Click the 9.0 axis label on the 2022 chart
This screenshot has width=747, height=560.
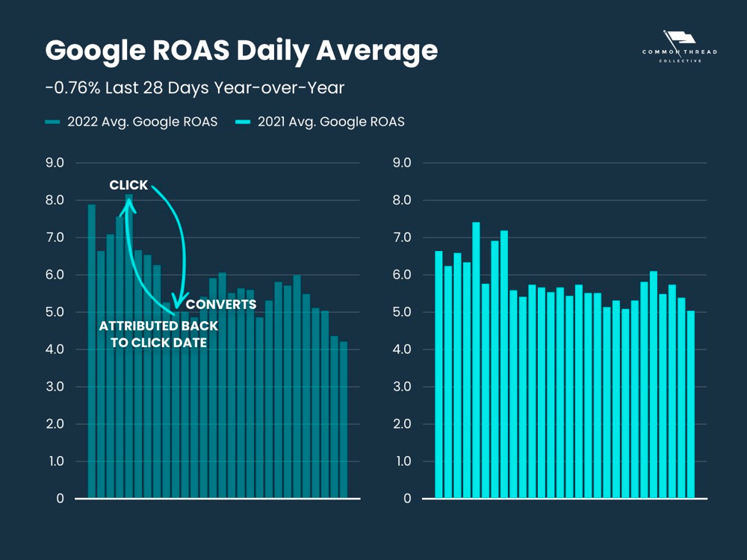56,163
